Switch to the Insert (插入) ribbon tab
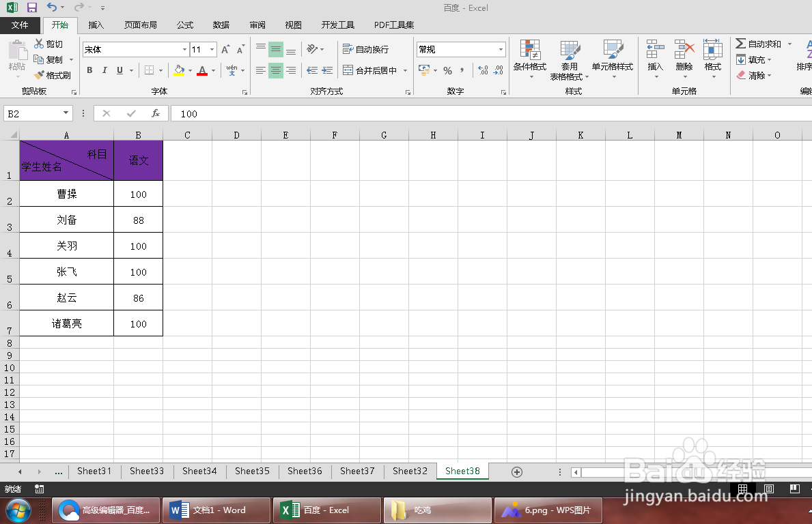Screen dimensions: 812x524 tap(96, 25)
